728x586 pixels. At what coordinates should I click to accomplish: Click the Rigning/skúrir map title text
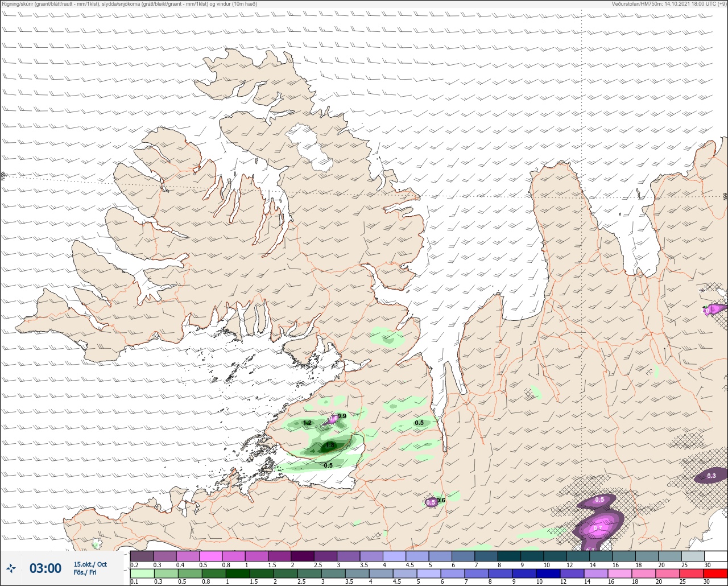coord(129,4)
